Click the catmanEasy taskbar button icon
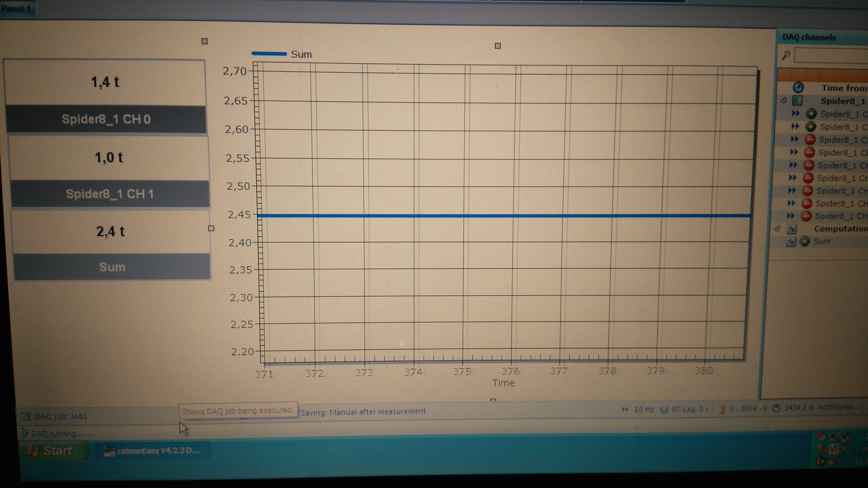This screenshot has height=488, width=868. tap(109, 451)
